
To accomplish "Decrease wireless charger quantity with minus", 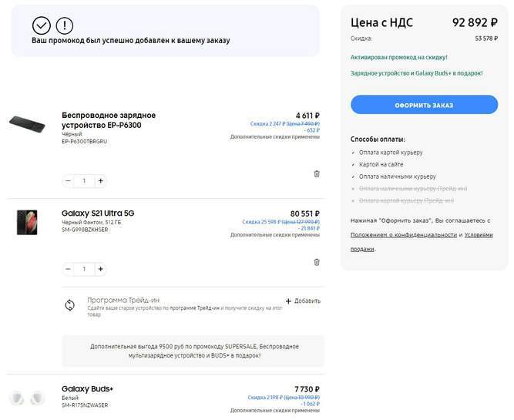I will pos(68,181).
